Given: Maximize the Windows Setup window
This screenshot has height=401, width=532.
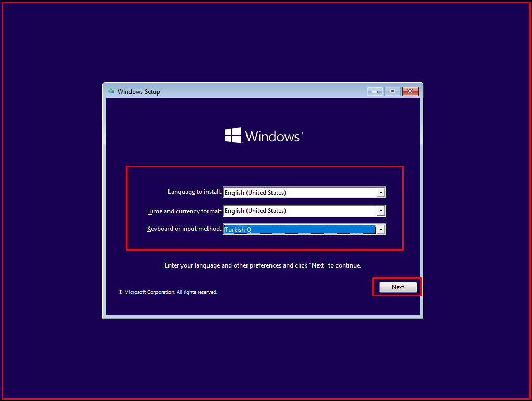Looking at the screenshot, I should tap(392, 91).
